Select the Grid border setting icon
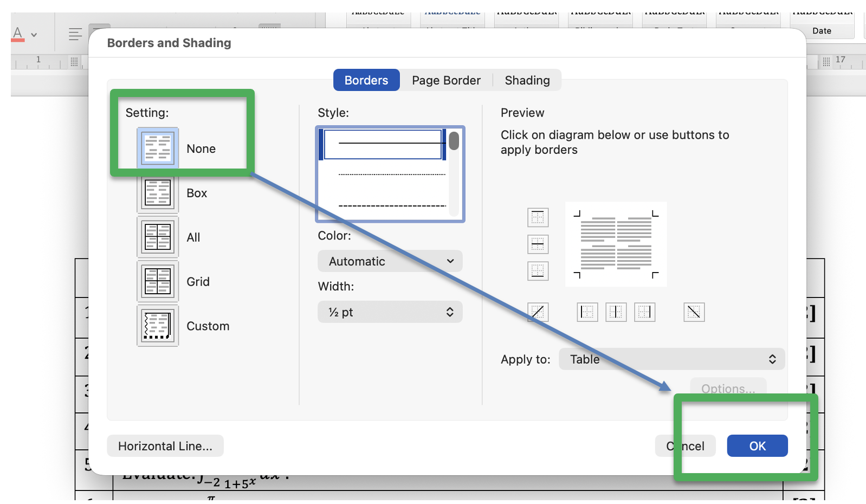866x504 pixels. [158, 282]
